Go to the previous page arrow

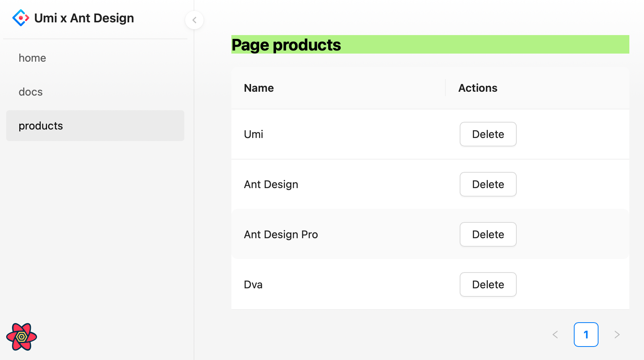click(555, 335)
